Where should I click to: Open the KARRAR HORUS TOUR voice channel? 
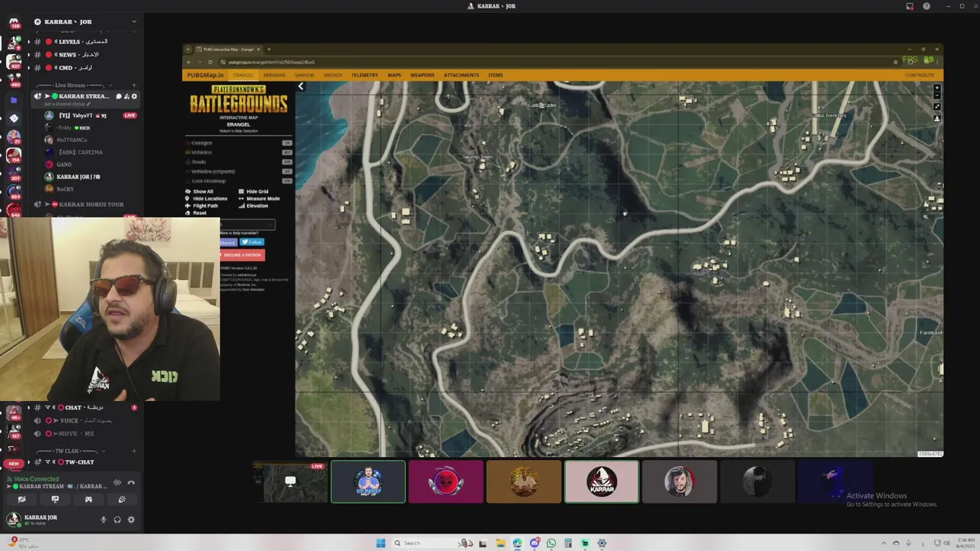(84, 204)
